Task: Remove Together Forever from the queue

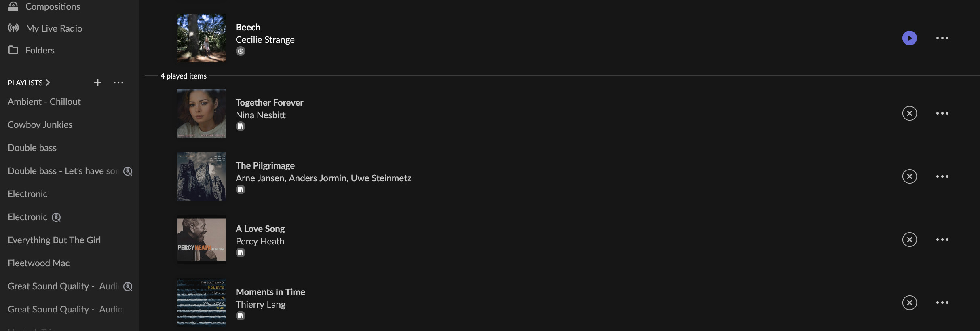Action: click(x=909, y=113)
